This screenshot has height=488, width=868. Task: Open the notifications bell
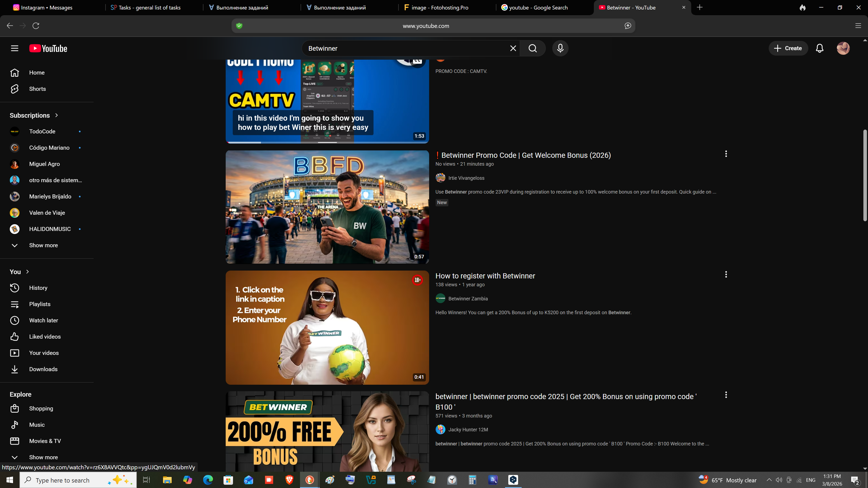point(819,48)
